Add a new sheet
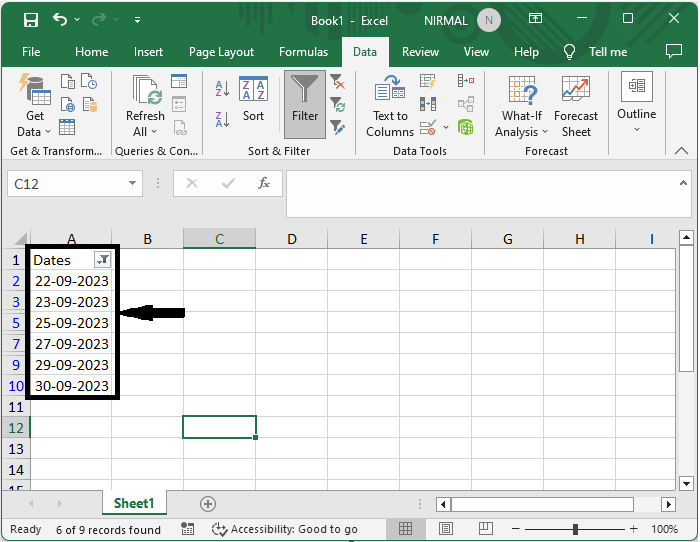Viewport: 700px width, 542px height. [x=208, y=504]
